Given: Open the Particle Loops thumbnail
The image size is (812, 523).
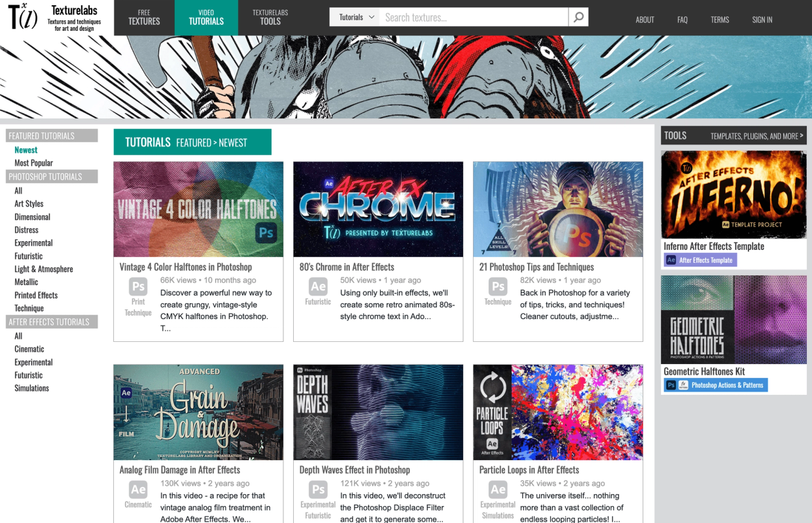Looking at the screenshot, I should pos(558,412).
